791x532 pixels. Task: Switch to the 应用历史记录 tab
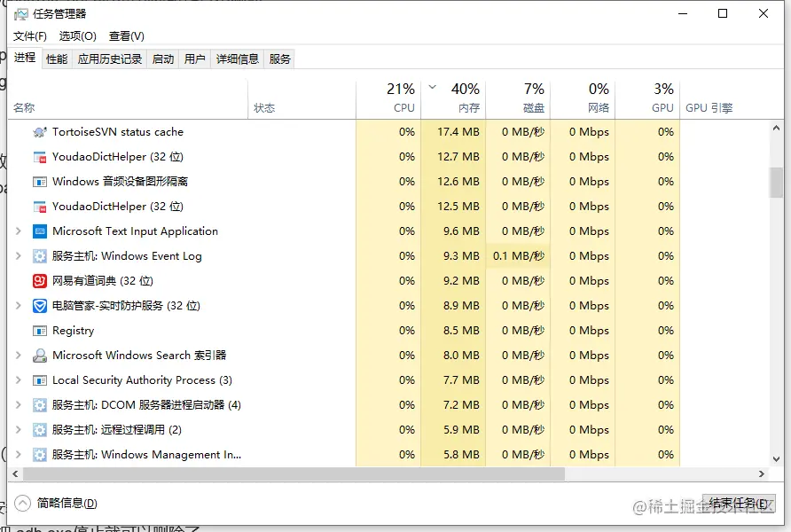coord(110,59)
